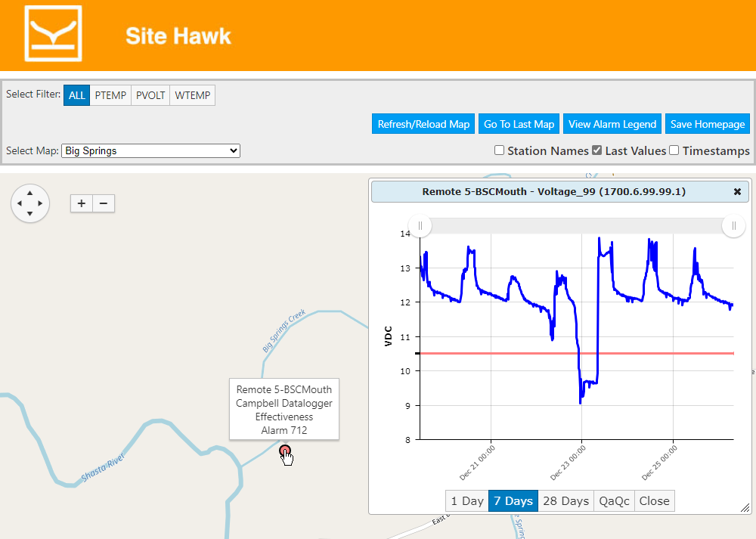Click the Site Hawk title text
Screen dimensions: 756x539
pos(178,36)
